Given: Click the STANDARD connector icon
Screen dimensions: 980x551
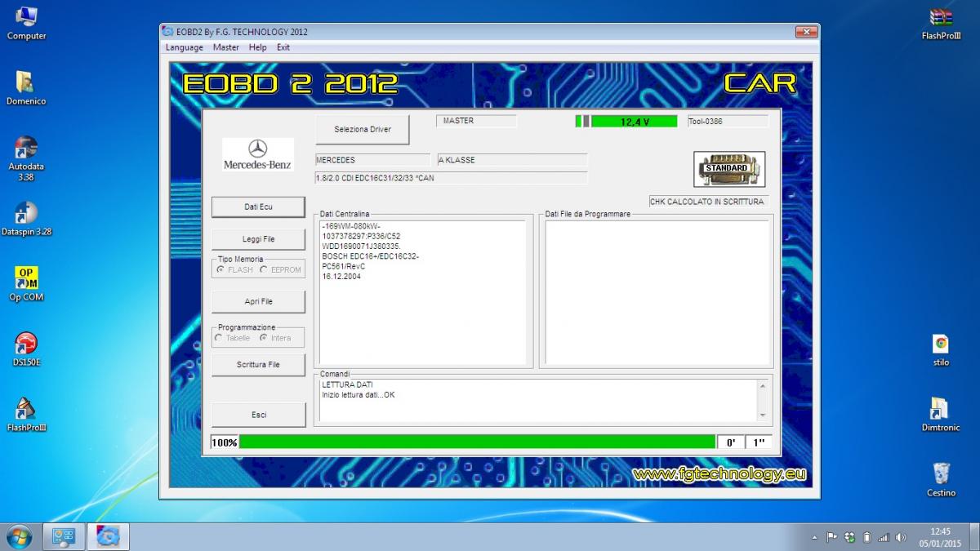Looking at the screenshot, I should point(728,169).
